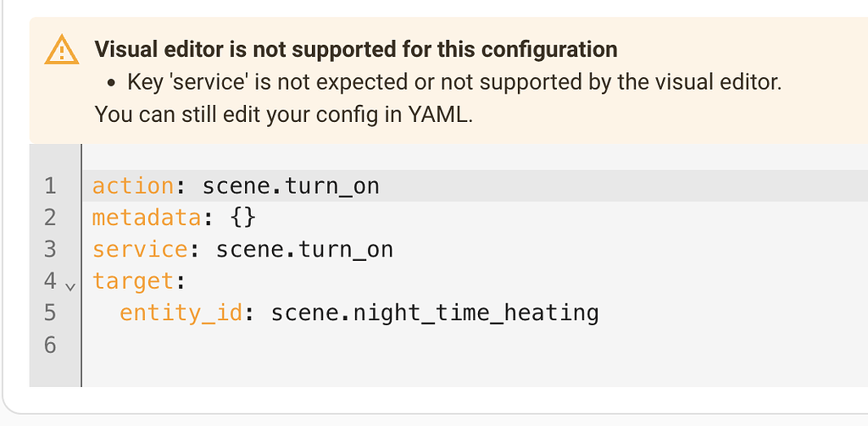This screenshot has height=426, width=868.
Task: Click the 'You can still edit your config' text
Action: (x=284, y=114)
